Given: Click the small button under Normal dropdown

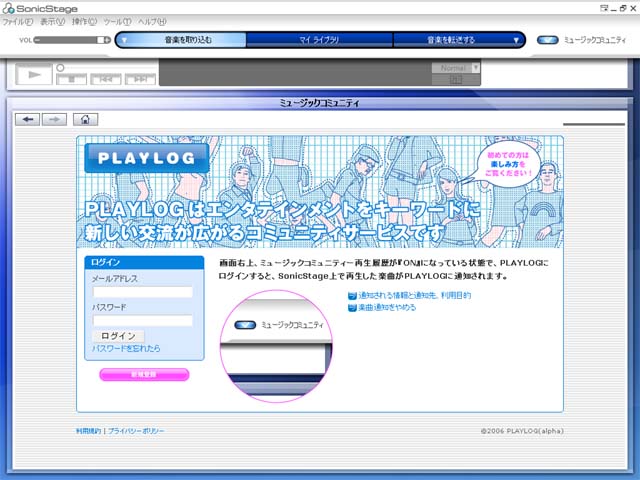Looking at the screenshot, I should point(456,80).
